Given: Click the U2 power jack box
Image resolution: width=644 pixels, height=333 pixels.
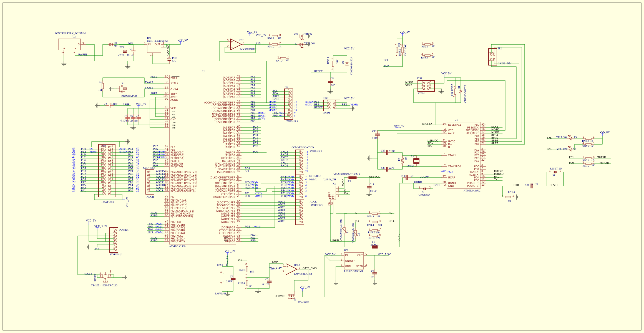Looking at the screenshot, I should point(69,44).
